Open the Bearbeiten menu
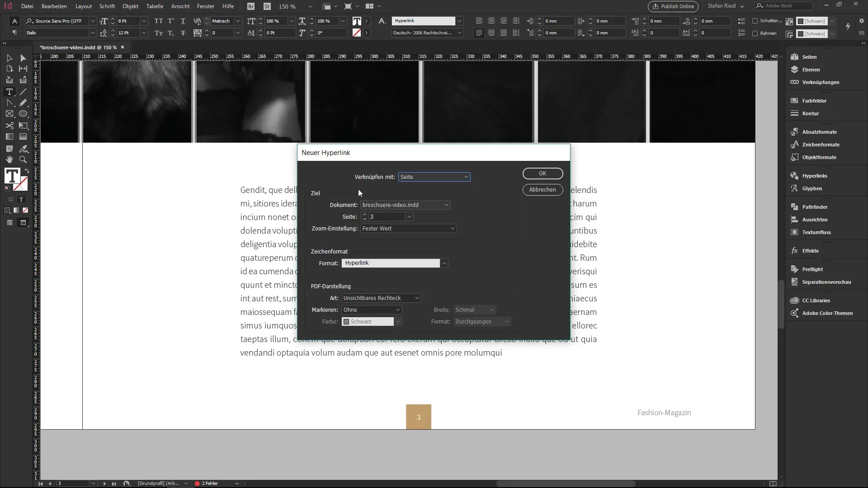The width and height of the screenshot is (868, 488). 54,6
